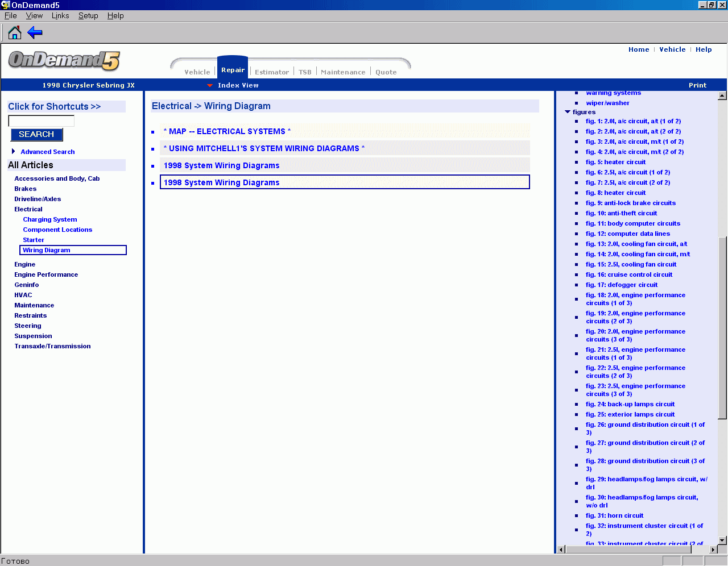Click index panel horizontal scroll left arrow

pyautogui.click(x=561, y=550)
